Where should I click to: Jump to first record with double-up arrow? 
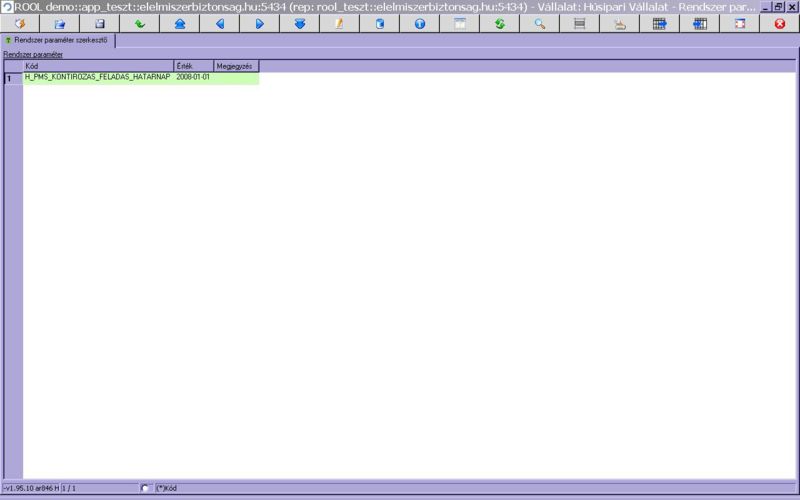pos(180,23)
